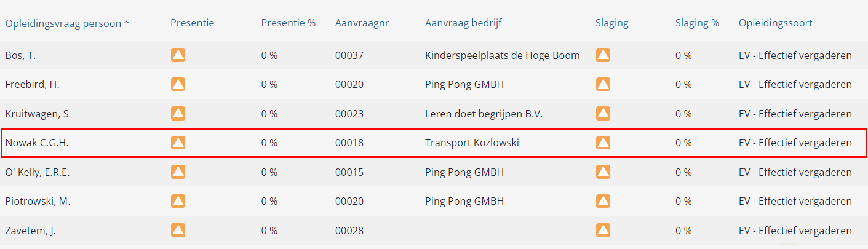Click aanvraagnr 00015 for O' Kelly
The image size is (868, 249).
click(349, 172)
